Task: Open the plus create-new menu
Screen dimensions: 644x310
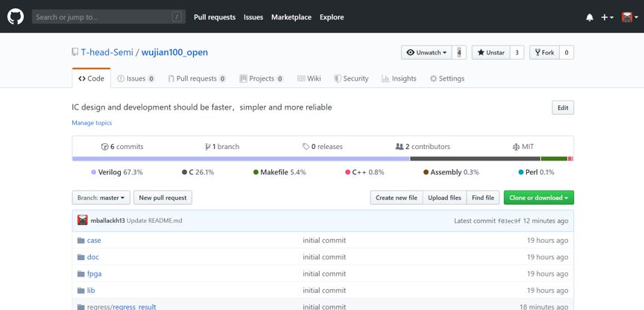Action: 607,17
